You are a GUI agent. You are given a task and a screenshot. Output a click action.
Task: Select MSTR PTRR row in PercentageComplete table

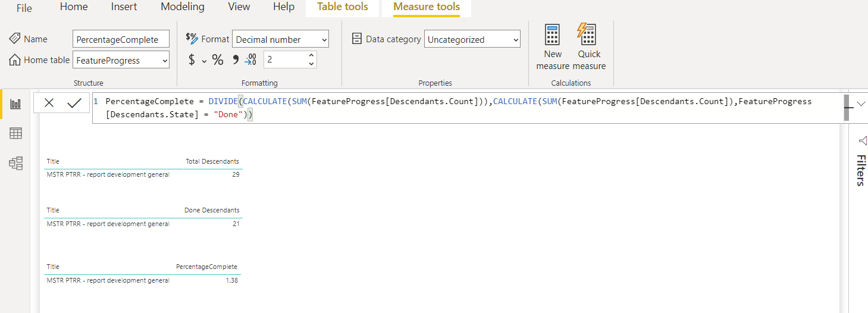pos(143,280)
